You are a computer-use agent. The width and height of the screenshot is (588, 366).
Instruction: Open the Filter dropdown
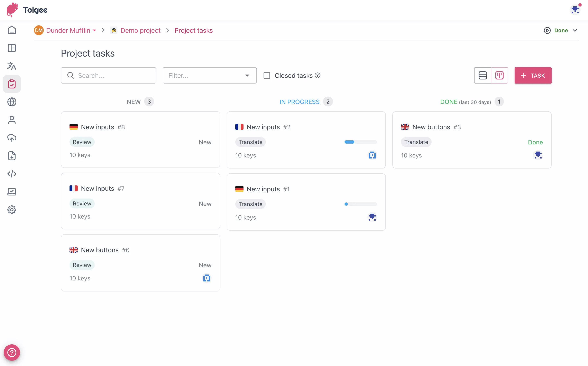209,76
